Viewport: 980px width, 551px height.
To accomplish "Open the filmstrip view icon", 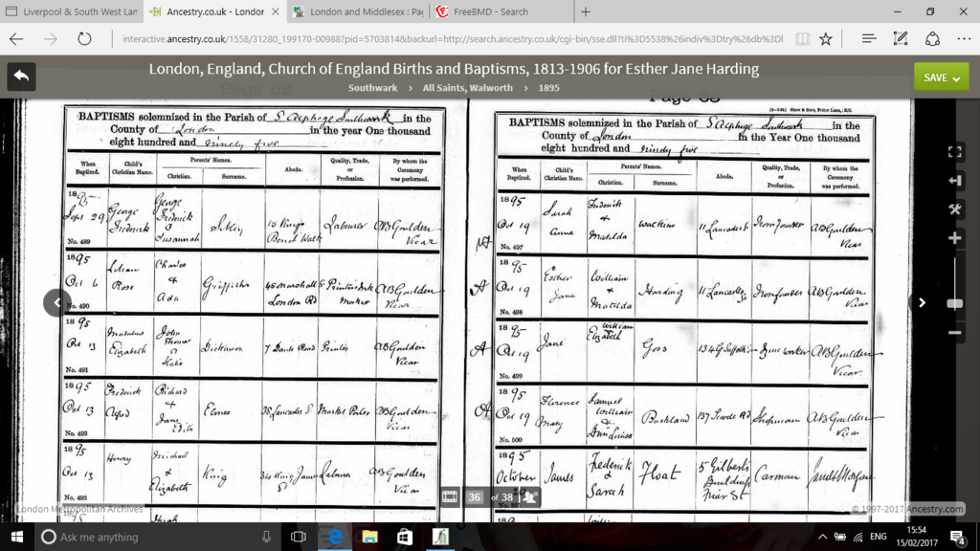I will pos(450,497).
